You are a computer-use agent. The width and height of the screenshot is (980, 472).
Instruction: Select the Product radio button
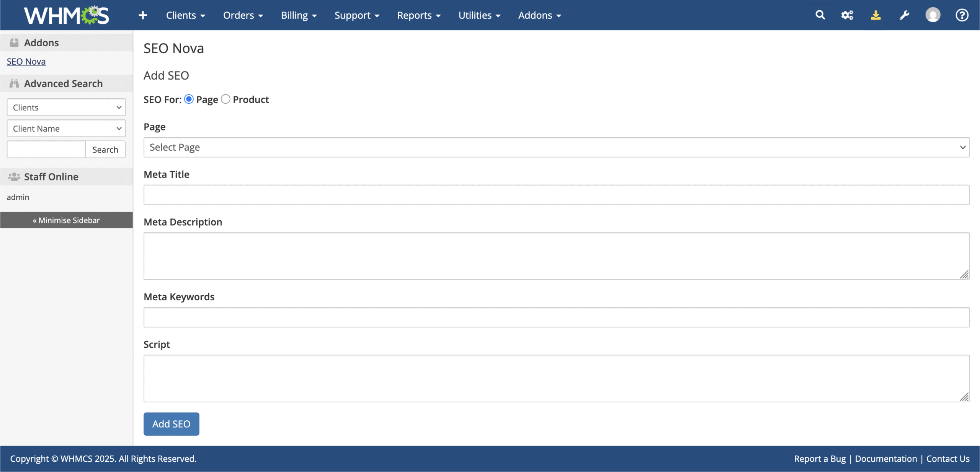pyautogui.click(x=226, y=99)
